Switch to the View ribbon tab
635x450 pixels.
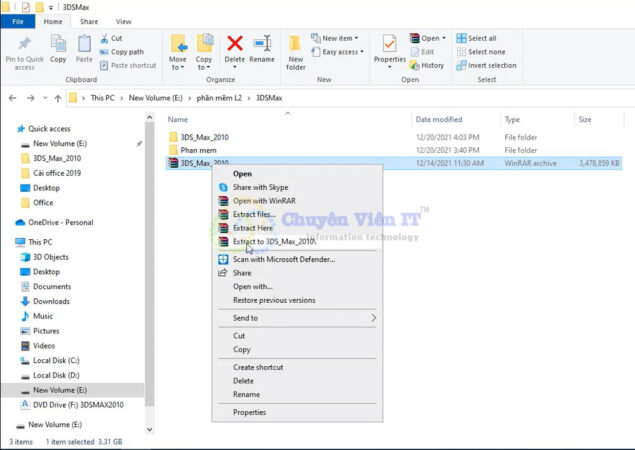[x=123, y=21]
